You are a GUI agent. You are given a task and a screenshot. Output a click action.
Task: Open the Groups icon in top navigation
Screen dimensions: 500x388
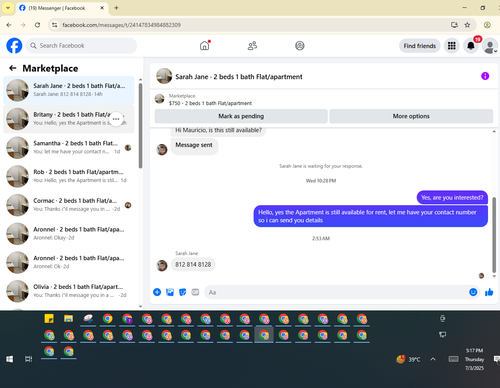pyautogui.click(x=300, y=46)
